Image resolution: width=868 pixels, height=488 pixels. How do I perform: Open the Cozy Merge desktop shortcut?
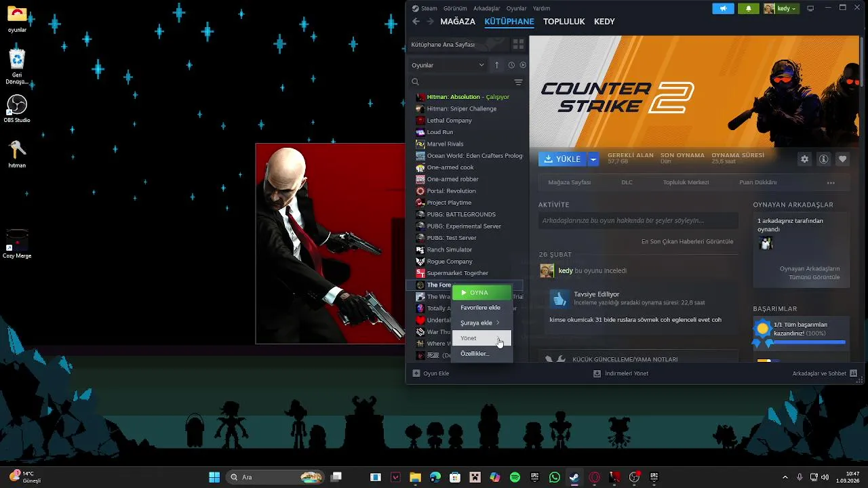17,244
